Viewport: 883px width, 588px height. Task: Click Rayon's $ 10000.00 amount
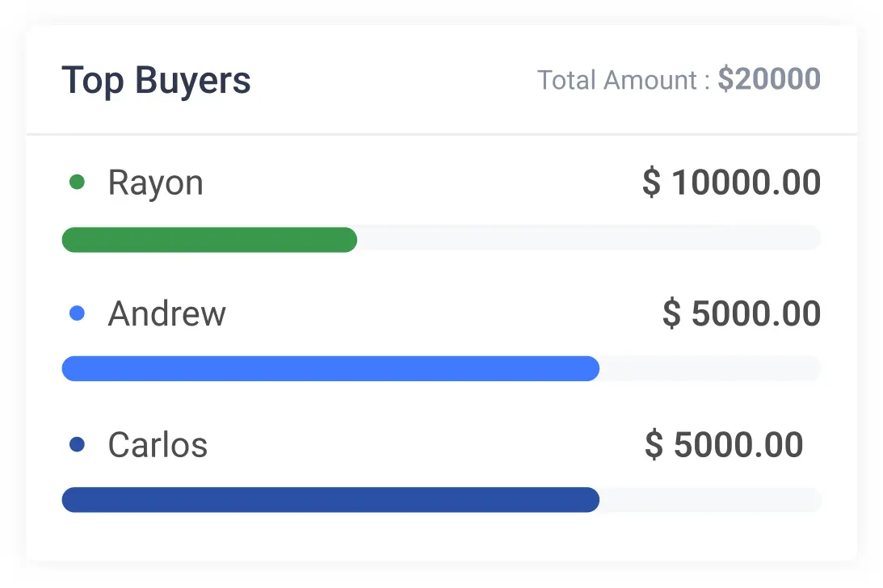[731, 182]
